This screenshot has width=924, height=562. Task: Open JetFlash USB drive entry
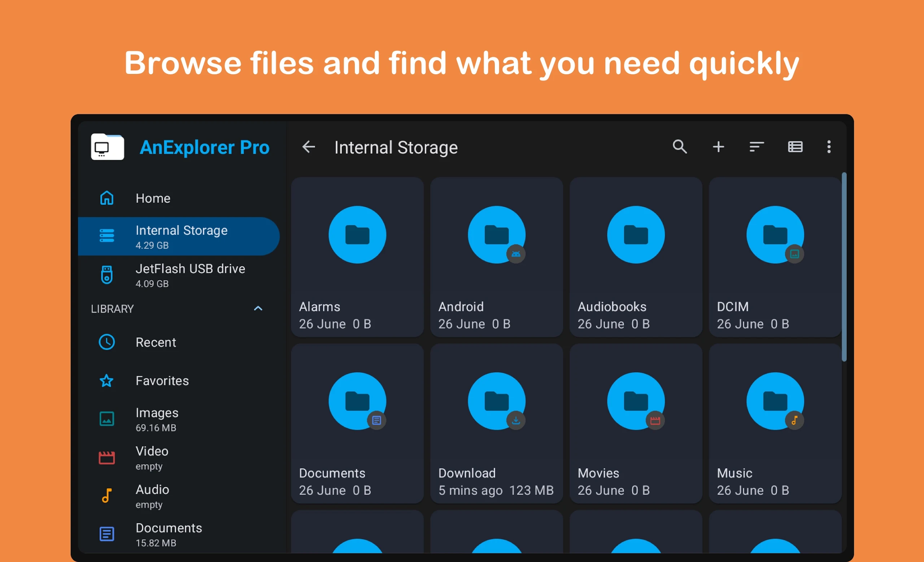[x=179, y=275]
